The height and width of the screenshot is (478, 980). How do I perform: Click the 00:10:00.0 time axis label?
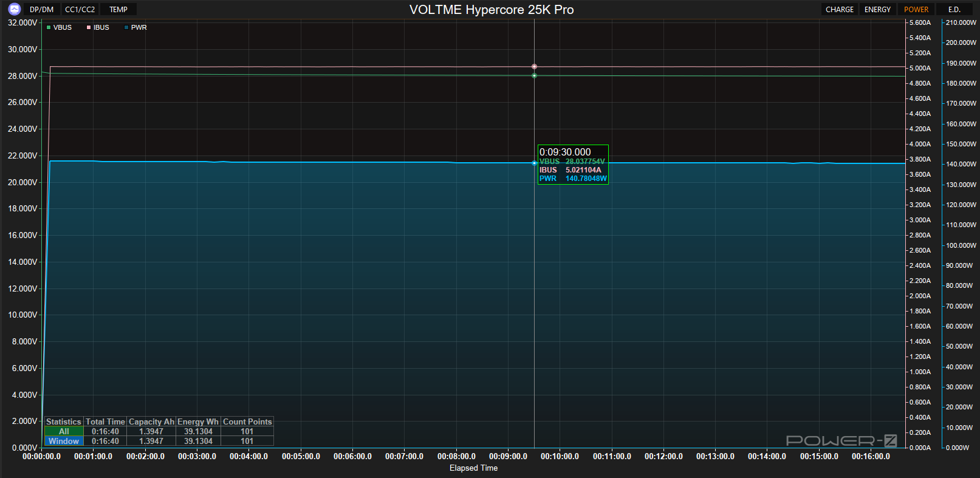(x=560, y=456)
